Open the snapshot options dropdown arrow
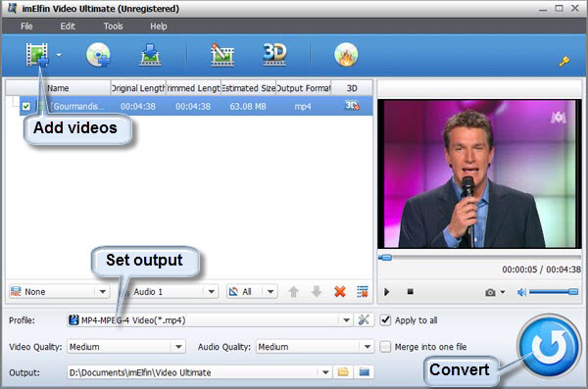Viewport: 588px width, 389px height. 503,291
